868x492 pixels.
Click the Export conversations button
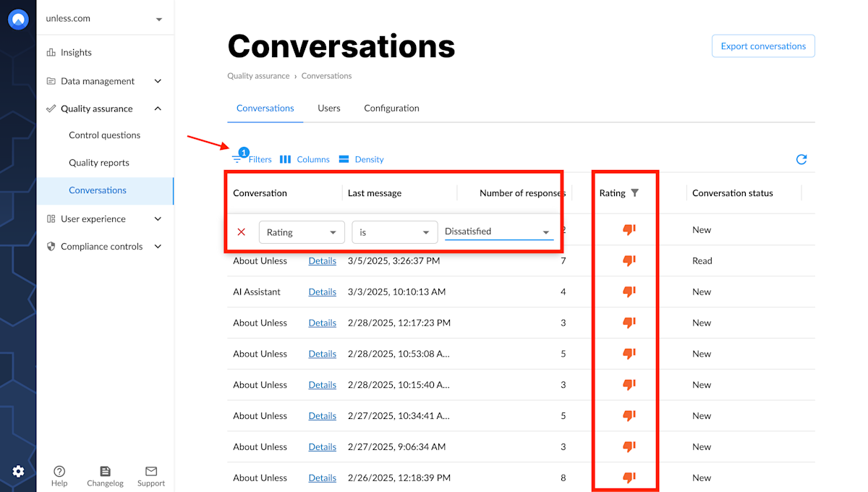coord(762,46)
